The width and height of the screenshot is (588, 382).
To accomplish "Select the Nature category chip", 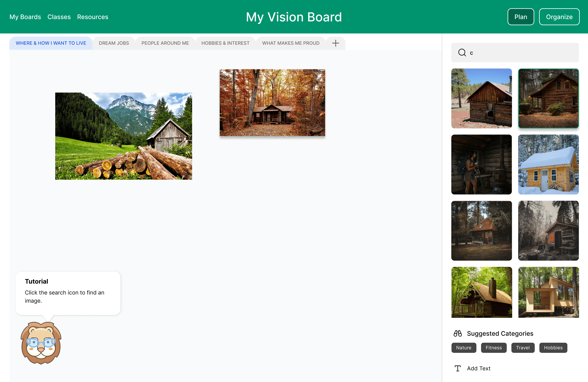I will click(463, 348).
